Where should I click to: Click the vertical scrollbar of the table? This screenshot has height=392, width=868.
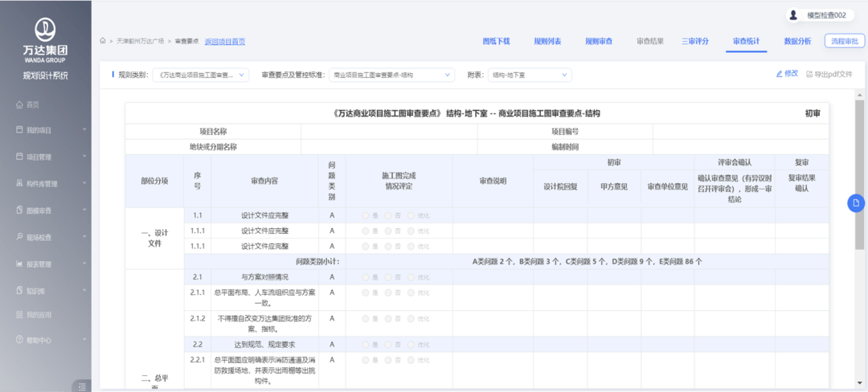[x=859, y=174]
